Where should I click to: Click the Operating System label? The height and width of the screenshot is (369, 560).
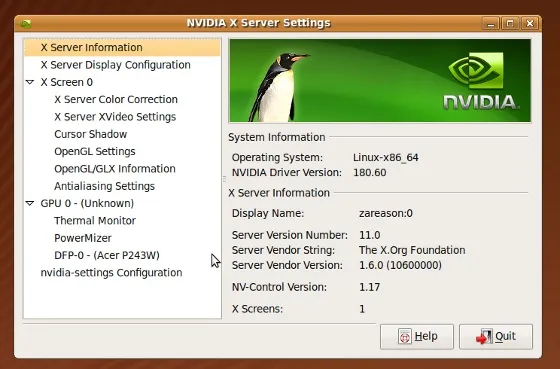(x=277, y=158)
